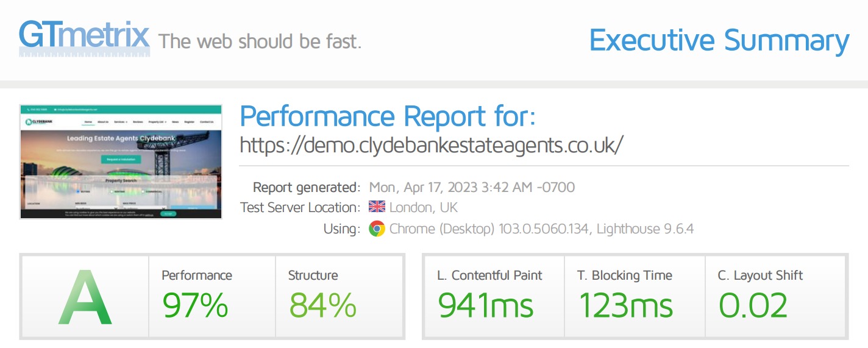Click the Executive Summary heading

pyautogui.click(x=719, y=40)
